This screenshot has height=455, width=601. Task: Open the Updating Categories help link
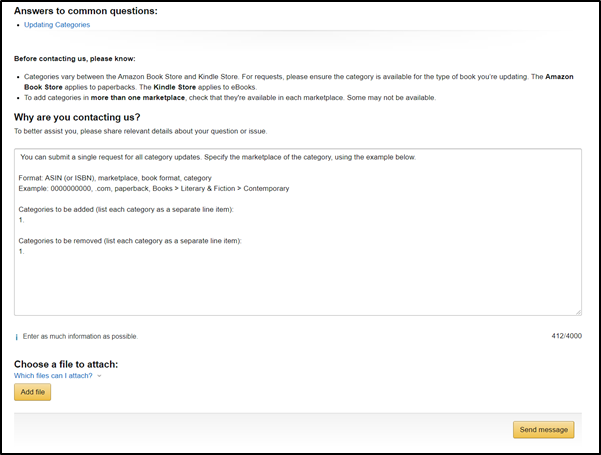point(57,25)
